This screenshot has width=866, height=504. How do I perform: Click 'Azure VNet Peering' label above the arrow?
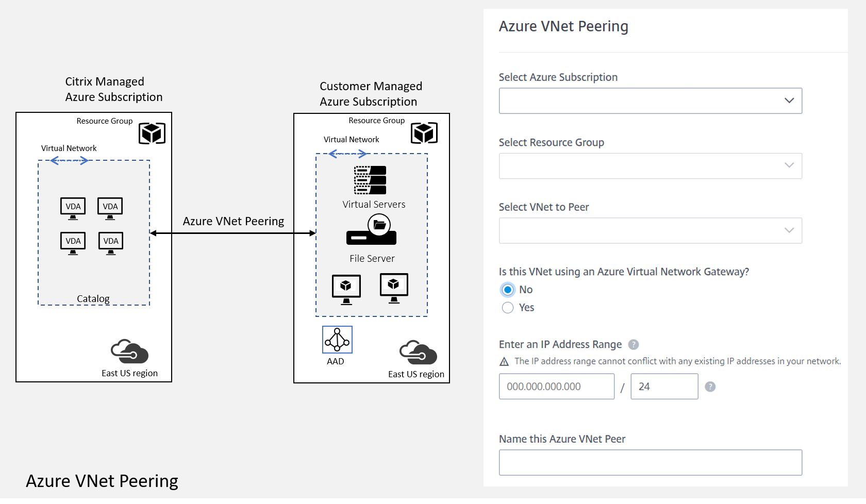(234, 221)
